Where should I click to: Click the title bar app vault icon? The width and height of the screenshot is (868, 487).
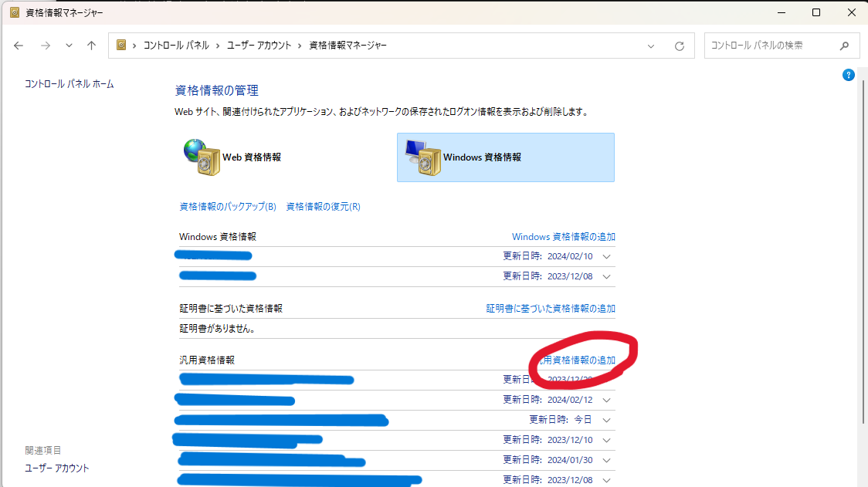pos(15,12)
